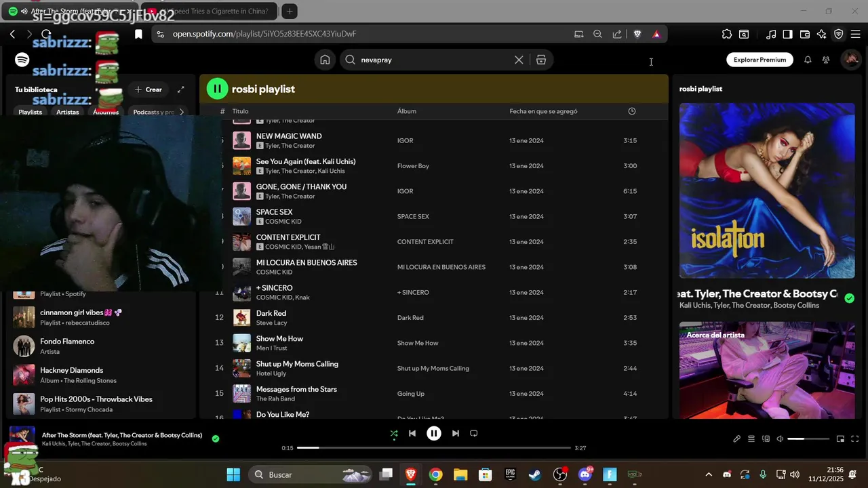Open Brave Leo AI sparkle icon

pyautogui.click(x=822, y=34)
